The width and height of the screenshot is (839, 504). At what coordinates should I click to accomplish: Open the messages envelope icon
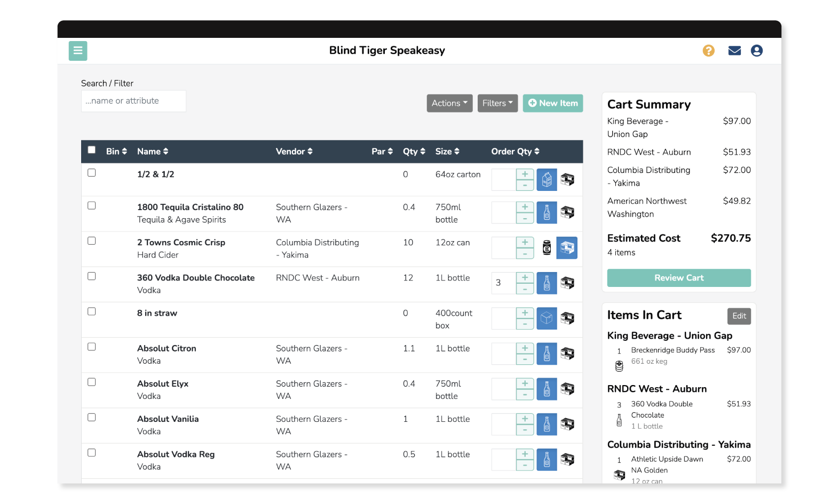pyautogui.click(x=734, y=51)
